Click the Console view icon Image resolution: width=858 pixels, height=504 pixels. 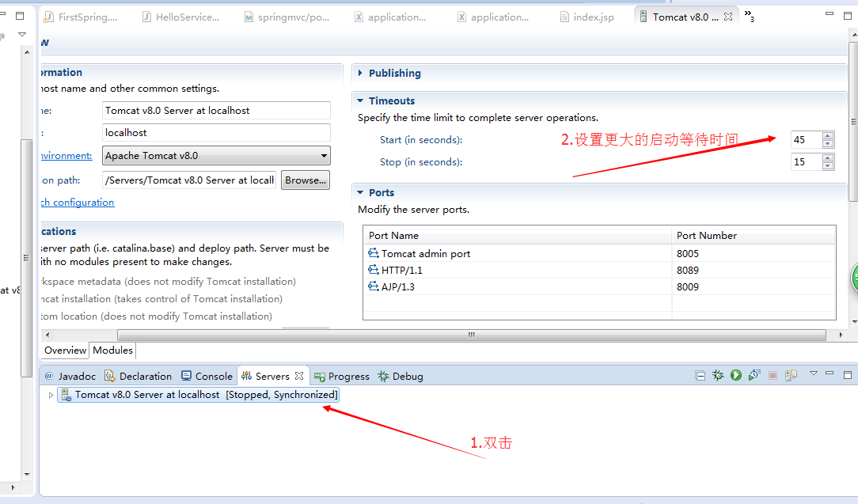point(187,375)
